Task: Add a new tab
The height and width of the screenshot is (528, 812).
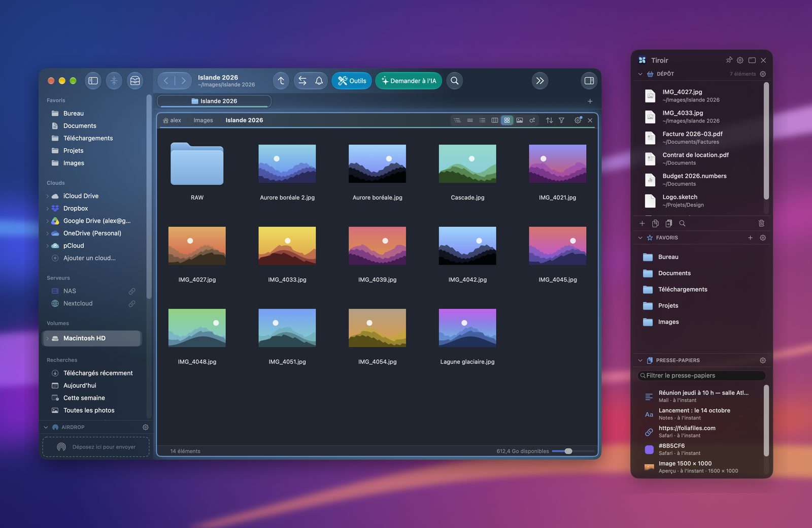Action: (x=590, y=102)
